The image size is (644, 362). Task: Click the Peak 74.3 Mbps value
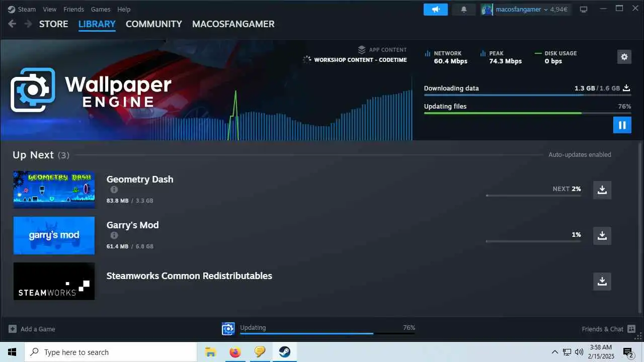506,61
